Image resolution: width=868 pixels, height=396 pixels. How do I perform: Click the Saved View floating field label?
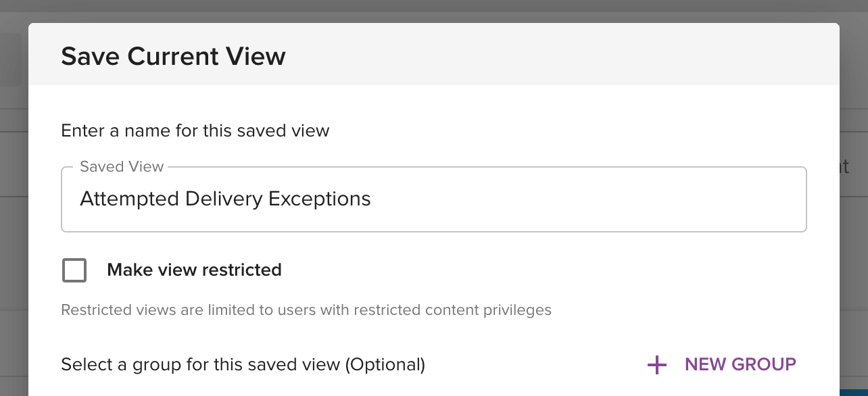(x=122, y=167)
